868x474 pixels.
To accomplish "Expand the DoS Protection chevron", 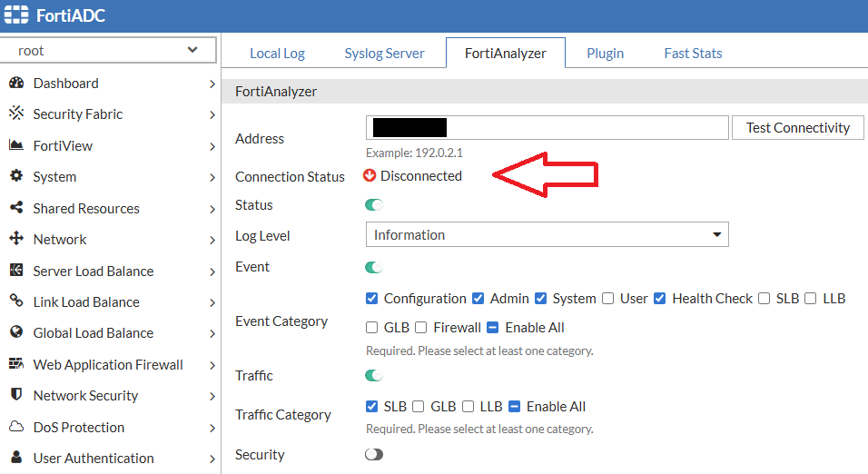I will tap(212, 428).
